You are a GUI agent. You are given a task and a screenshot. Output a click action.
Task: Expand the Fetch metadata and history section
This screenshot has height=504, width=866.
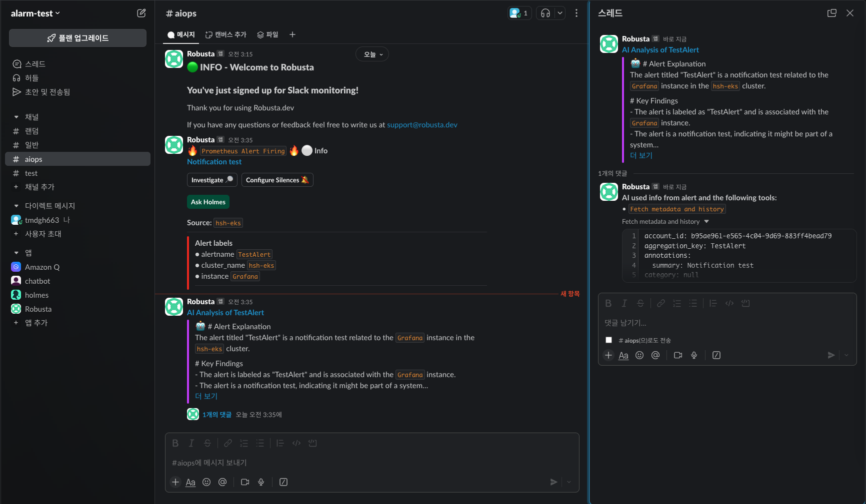pyautogui.click(x=665, y=222)
